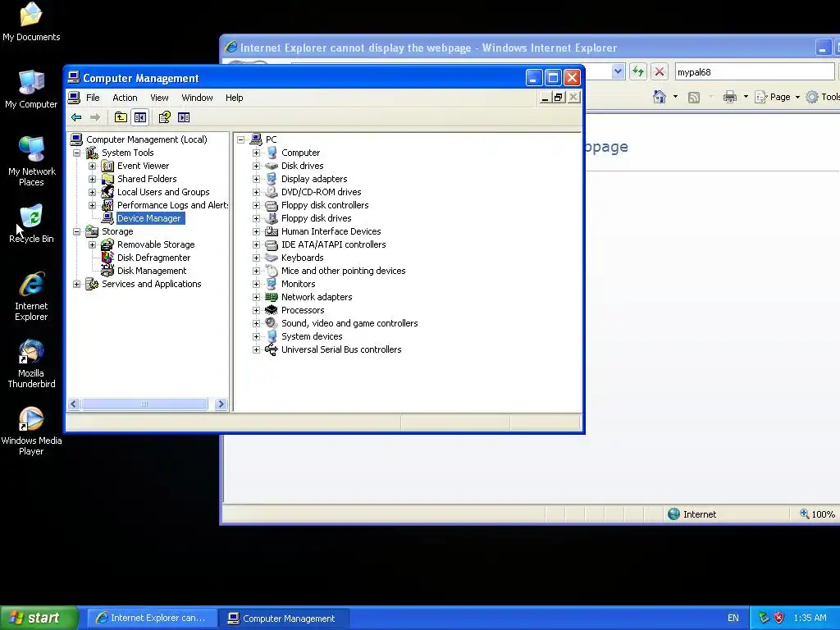Click Internet Explorer Stop button
The image size is (840, 630).
tap(660, 72)
